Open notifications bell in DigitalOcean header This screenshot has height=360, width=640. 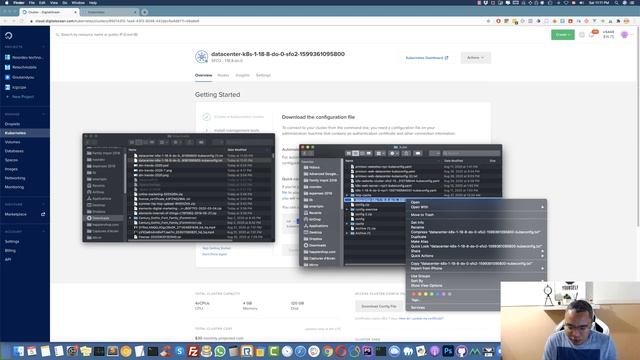(592, 35)
